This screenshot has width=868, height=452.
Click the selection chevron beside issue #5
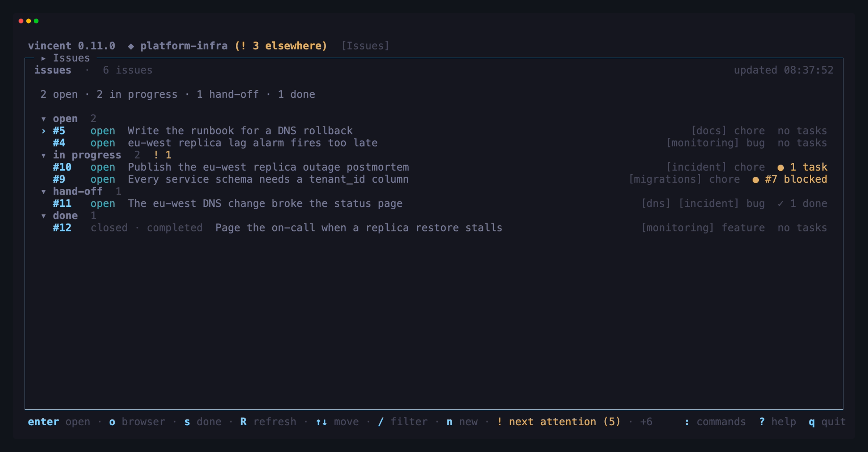coord(43,131)
